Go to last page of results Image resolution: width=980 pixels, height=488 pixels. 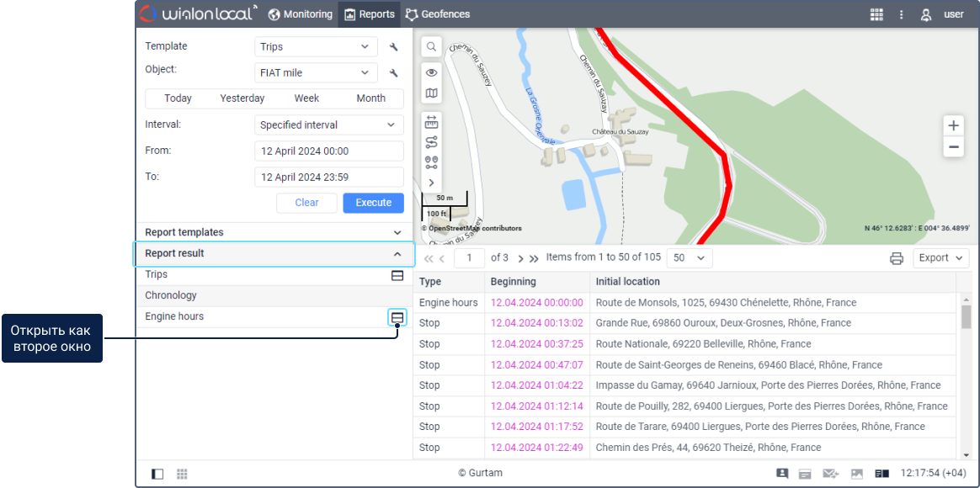[534, 258]
